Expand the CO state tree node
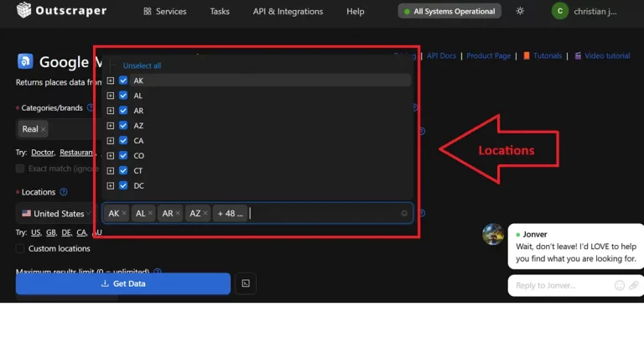This screenshot has width=644, height=348. tap(110, 156)
